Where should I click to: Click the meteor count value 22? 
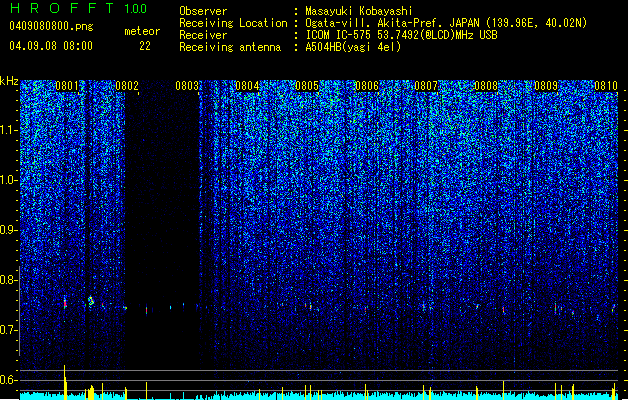145,46
